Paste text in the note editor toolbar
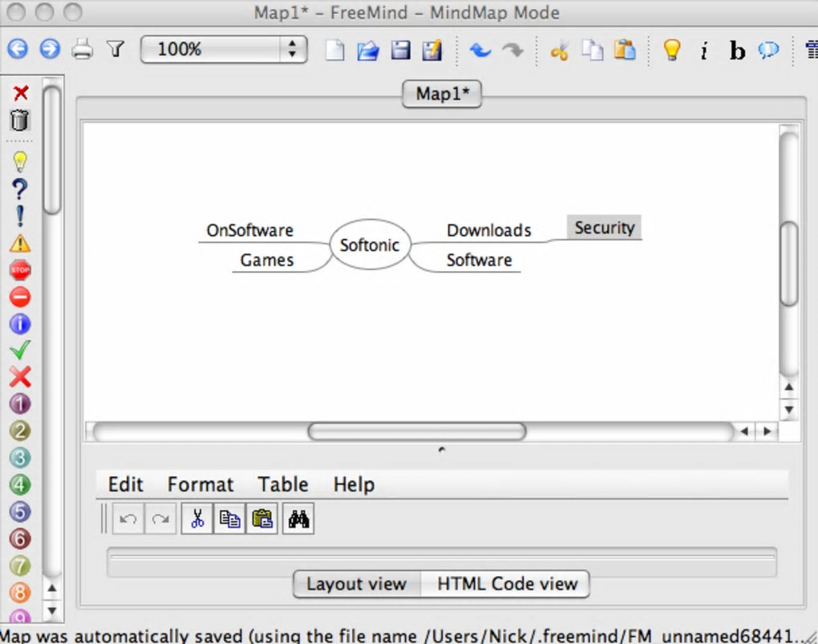This screenshot has width=818, height=644. (261, 519)
